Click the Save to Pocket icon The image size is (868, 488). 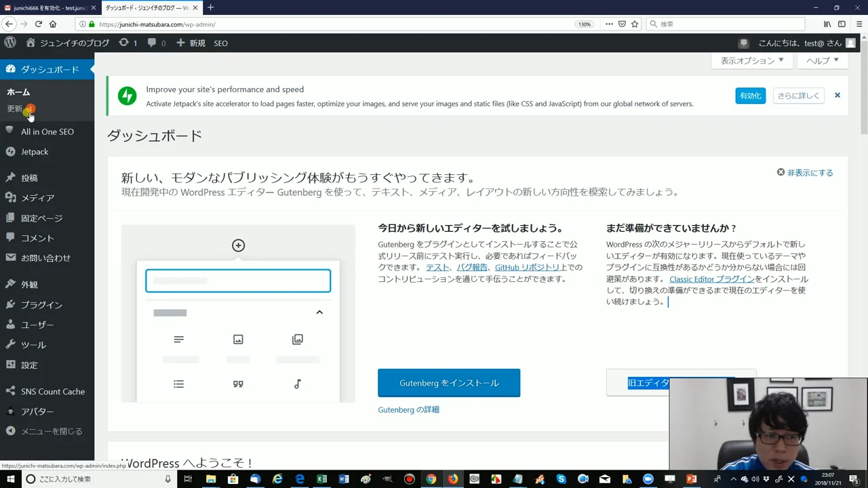(x=622, y=24)
